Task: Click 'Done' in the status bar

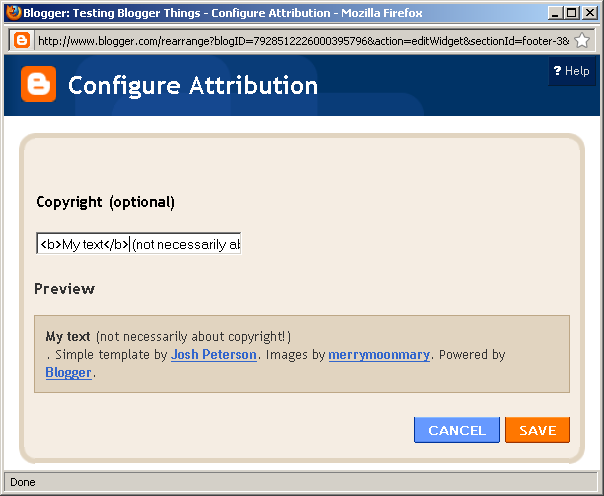Action: [23, 482]
